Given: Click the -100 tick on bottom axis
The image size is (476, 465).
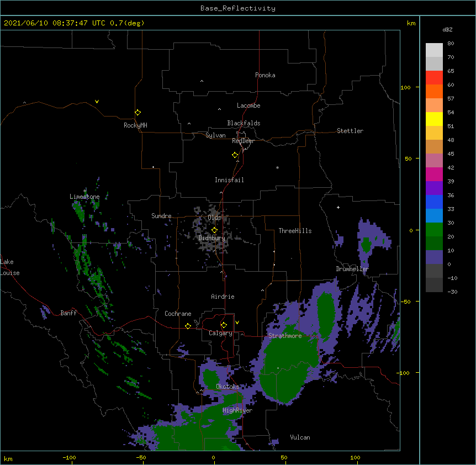Looking at the screenshot, I should pyautogui.click(x=69, y=457).
